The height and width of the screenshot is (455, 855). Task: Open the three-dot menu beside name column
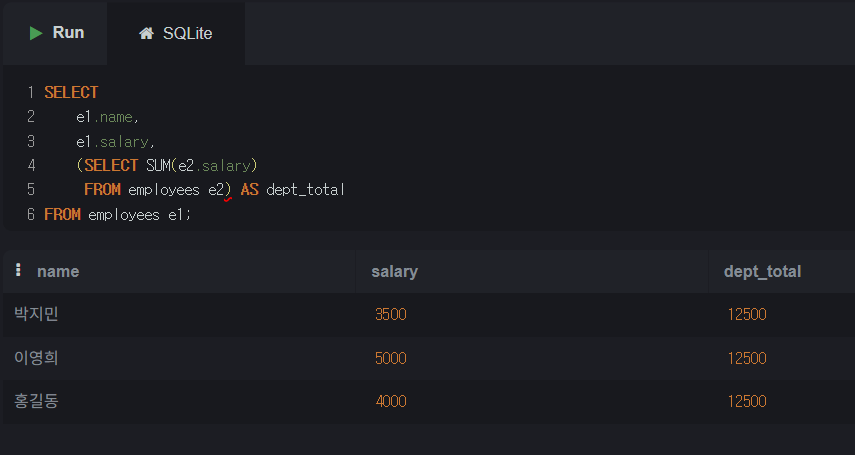click(18, 270)
